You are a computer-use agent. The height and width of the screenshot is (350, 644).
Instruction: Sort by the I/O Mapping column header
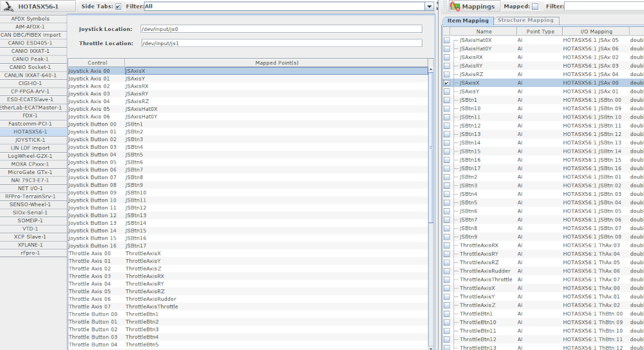(x=596, y=32)
